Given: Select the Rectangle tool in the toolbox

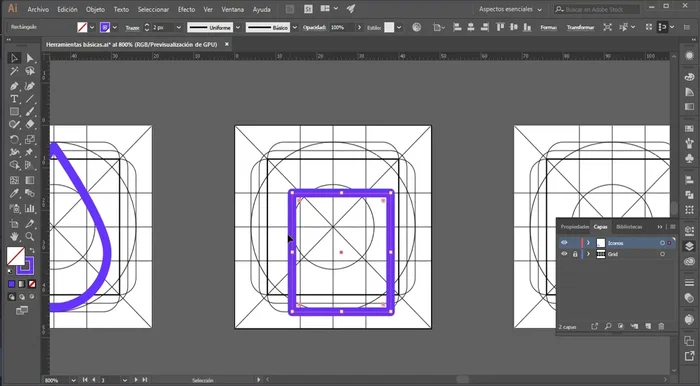Looking at the screenshot, I should [14, 112].
